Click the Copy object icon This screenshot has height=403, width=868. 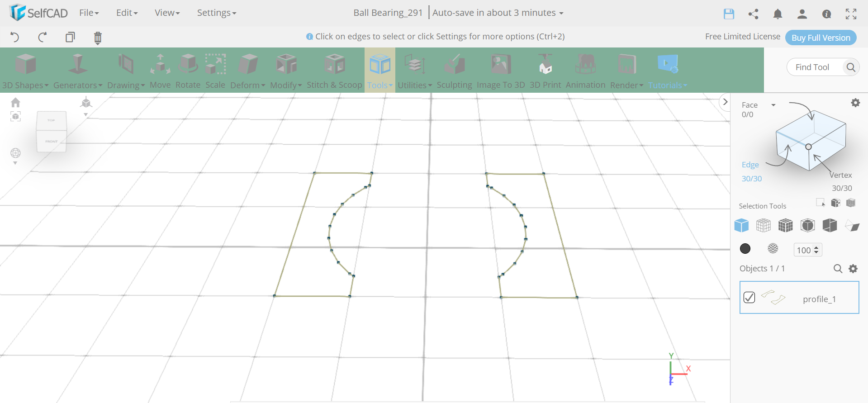(x=70, y=37)
